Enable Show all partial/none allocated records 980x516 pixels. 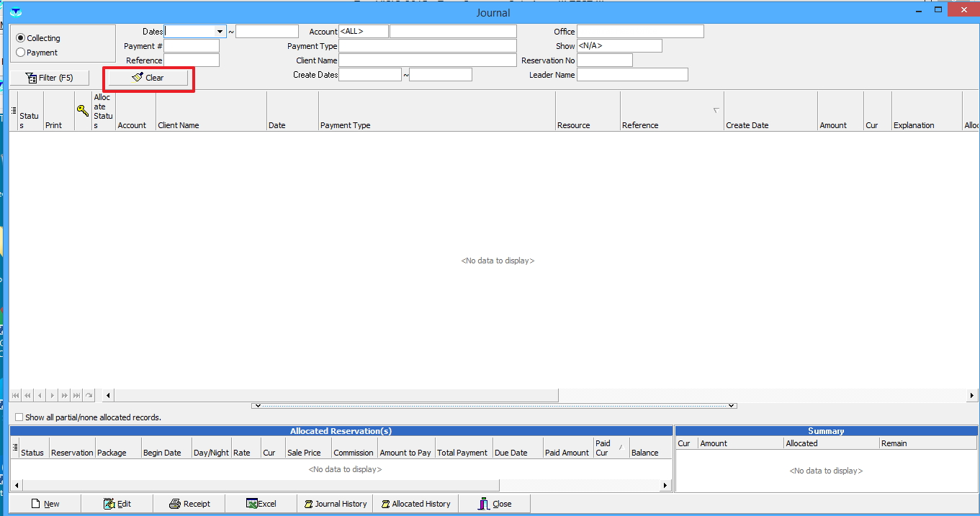tap(19, 417)
